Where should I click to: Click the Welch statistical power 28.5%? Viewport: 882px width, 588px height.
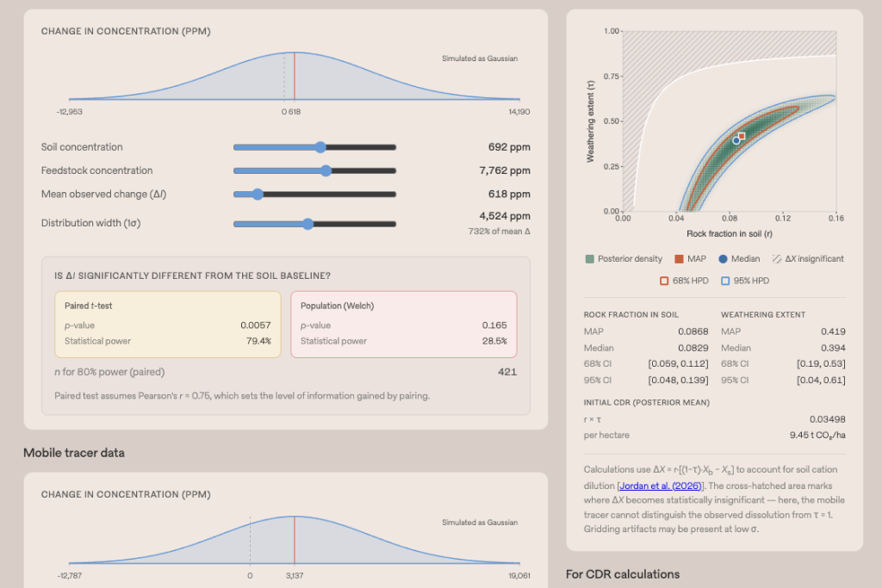[x=494, y=341]
